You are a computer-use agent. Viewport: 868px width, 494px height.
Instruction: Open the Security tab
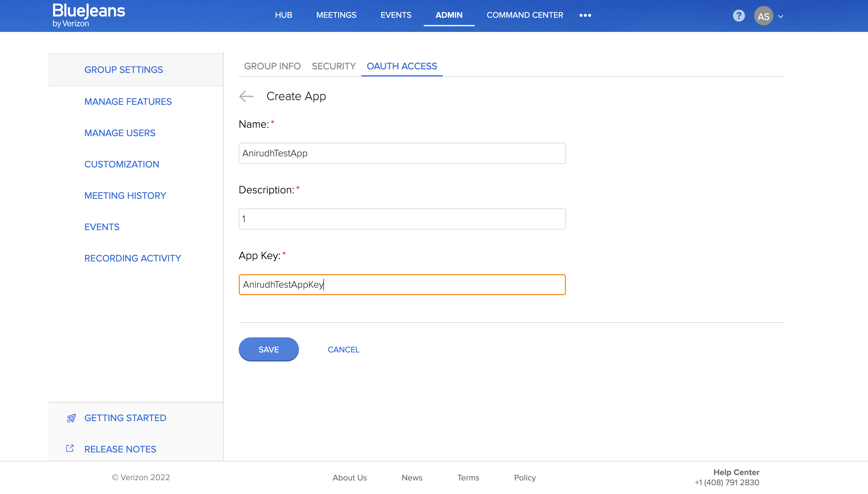pyautogui.click(x=334, y=66)
